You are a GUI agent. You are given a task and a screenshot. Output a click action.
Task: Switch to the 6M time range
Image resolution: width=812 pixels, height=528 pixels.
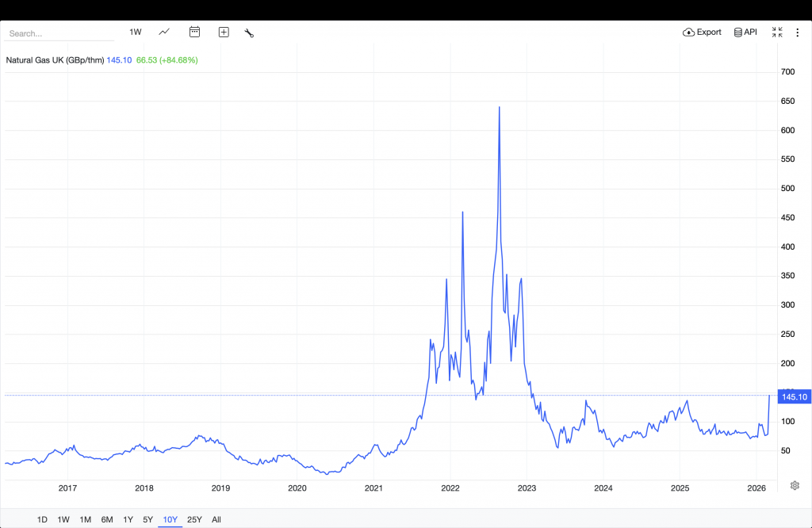click(x=106, y=519)
